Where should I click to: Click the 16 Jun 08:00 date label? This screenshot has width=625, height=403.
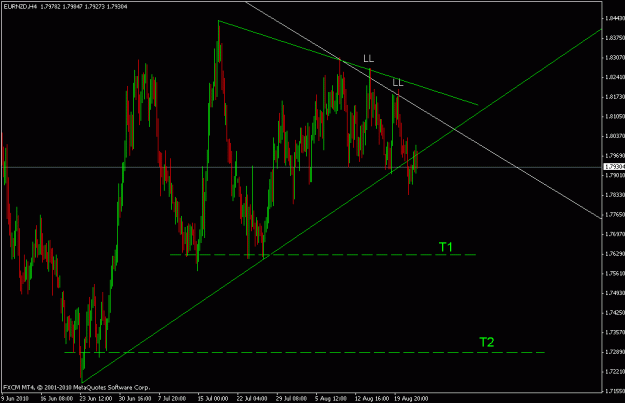57,398
